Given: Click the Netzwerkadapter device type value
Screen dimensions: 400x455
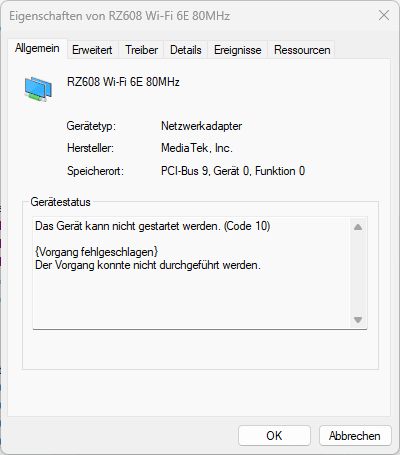Looking at the screenshot, I should point(201,126).
